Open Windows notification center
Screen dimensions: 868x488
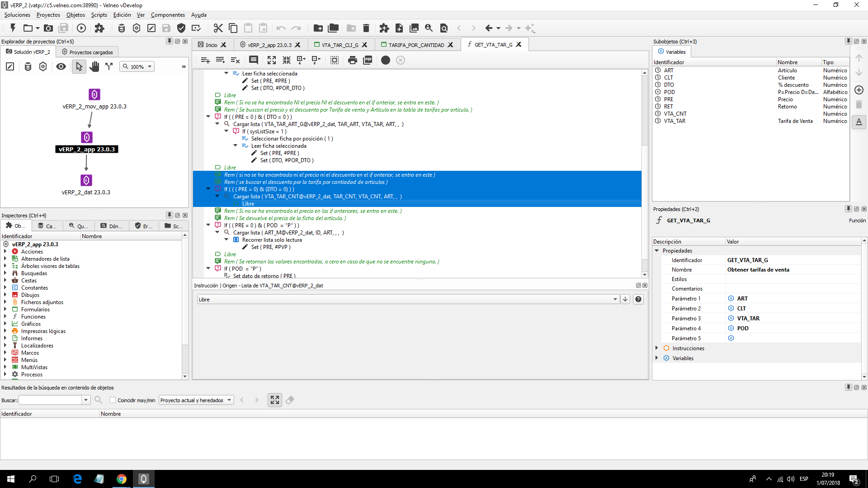[854, 479]
